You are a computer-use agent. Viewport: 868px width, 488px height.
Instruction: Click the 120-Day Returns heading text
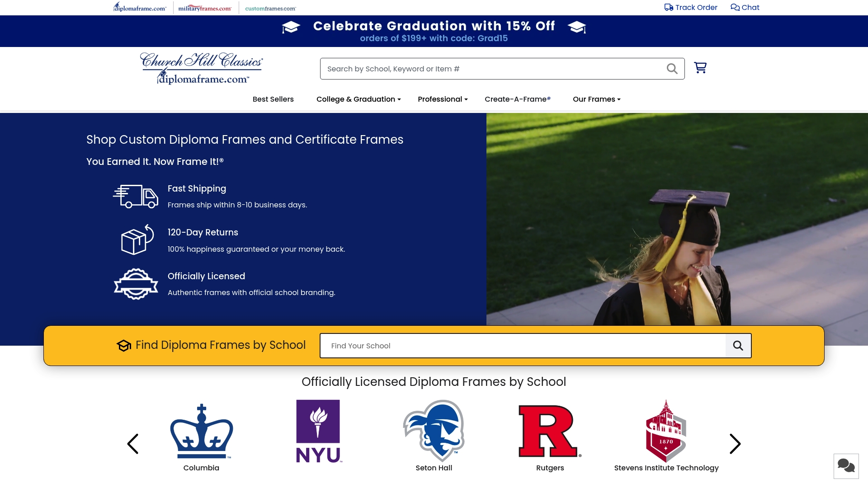(203, 232)
